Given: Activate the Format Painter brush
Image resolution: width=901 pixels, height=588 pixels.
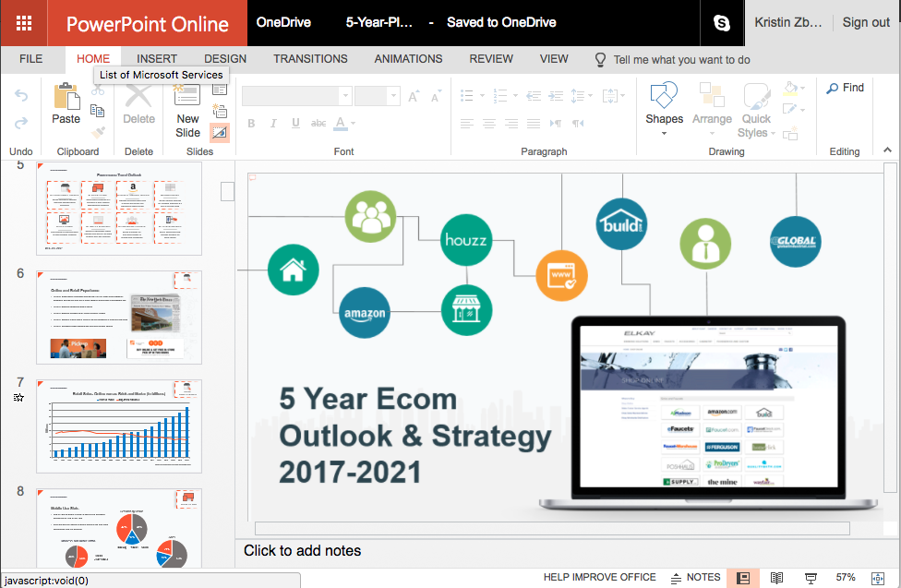Looking at the screenshot, I should [98, 132].
